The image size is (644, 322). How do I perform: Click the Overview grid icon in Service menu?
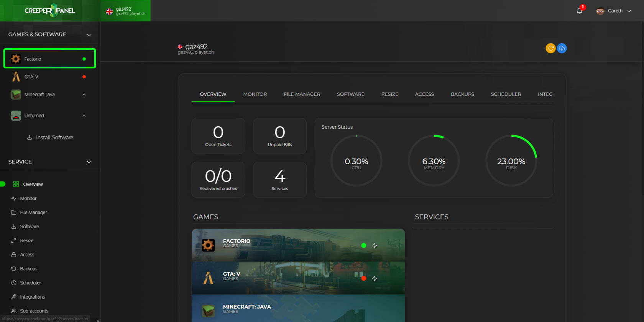click(x=16, y=184)
